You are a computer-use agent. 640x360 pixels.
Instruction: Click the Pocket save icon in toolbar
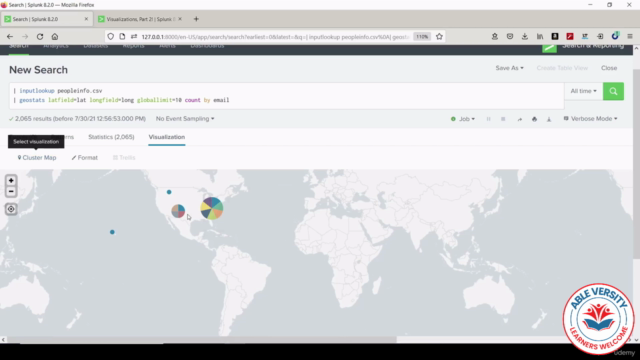510,36
